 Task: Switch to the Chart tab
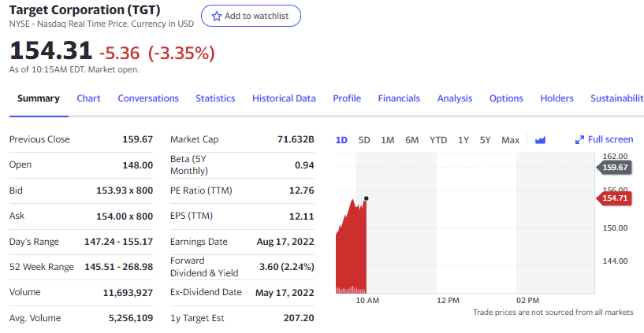click(x=88, y=98)
